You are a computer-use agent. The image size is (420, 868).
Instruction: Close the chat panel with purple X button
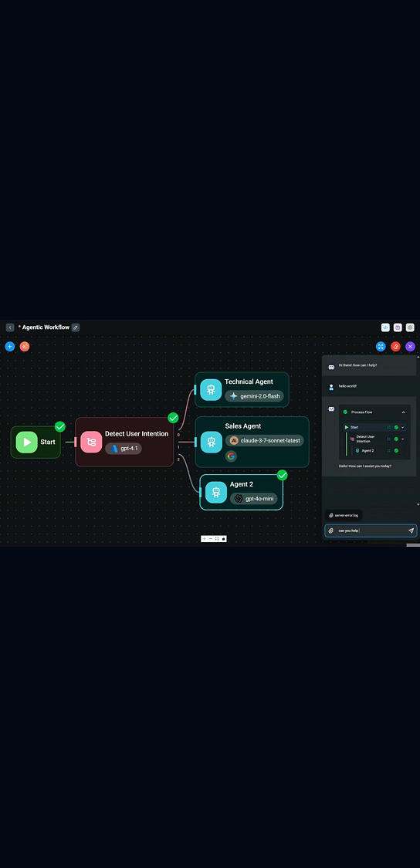point(410,347)
